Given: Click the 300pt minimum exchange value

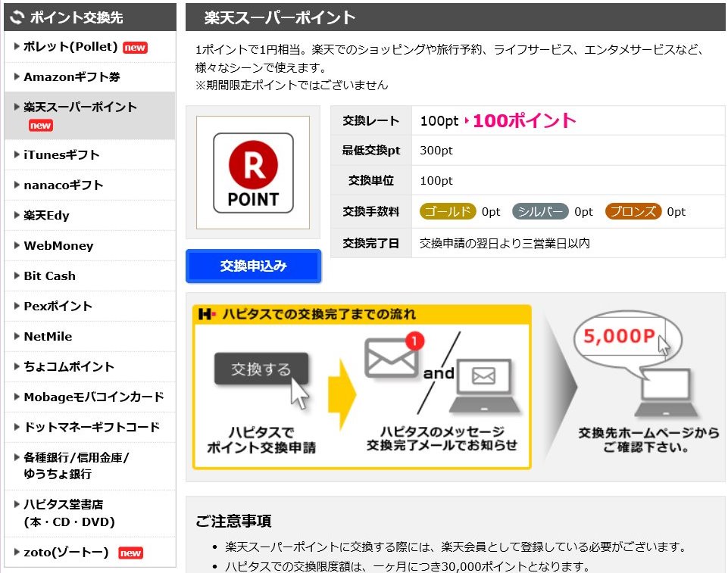Looking at the screenshot, I should tap(436, 151).
